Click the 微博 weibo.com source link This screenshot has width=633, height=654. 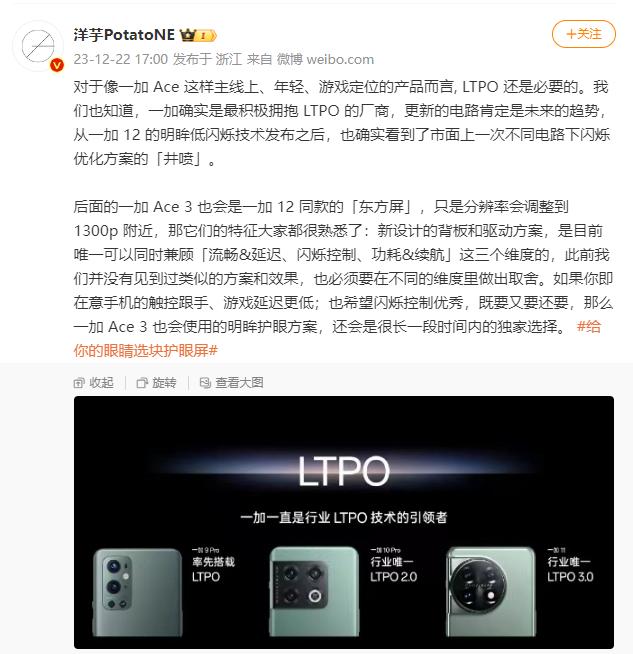point(325,59)
